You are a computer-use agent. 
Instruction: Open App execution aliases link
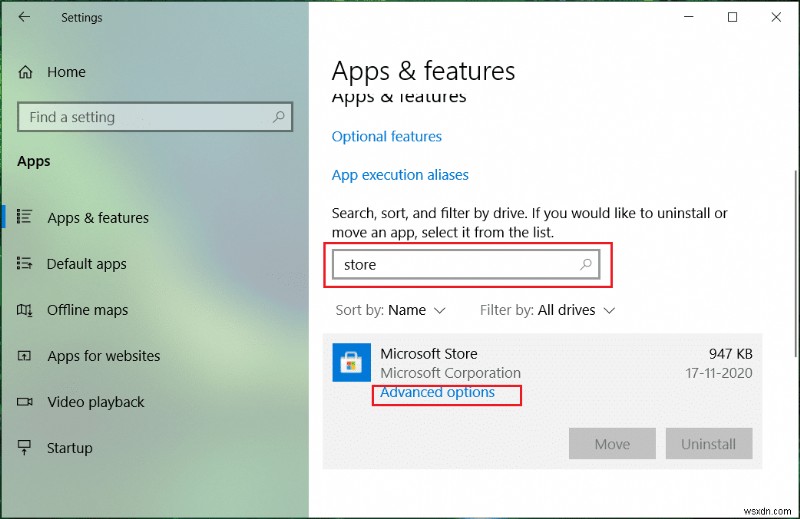pyautogui.click(x=400, y=175)
